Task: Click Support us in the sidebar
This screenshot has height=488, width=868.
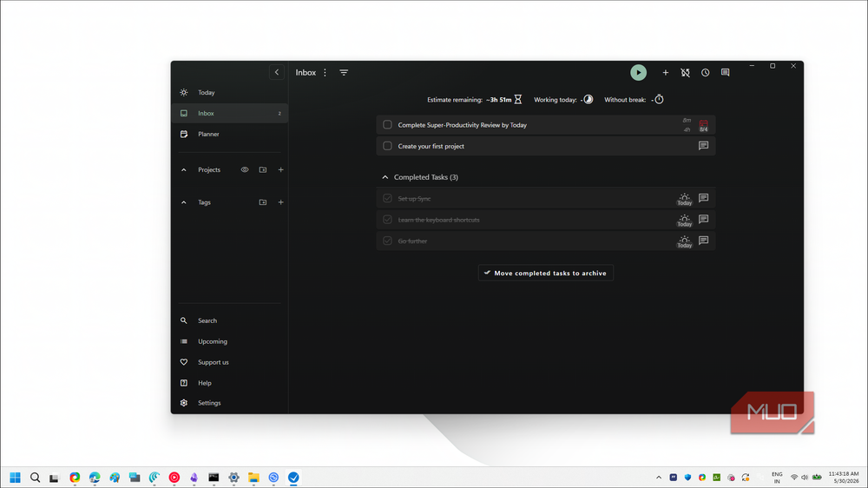Action: [230, 362]
